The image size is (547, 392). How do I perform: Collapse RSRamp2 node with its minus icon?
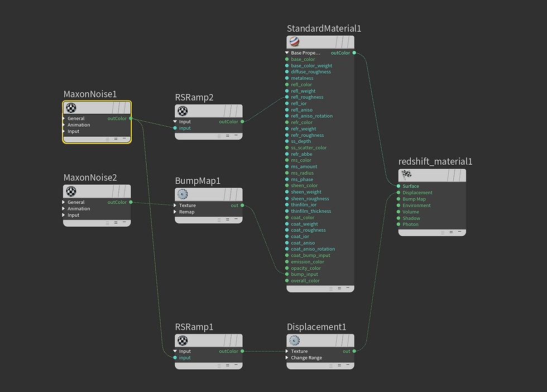coord(236,136)
